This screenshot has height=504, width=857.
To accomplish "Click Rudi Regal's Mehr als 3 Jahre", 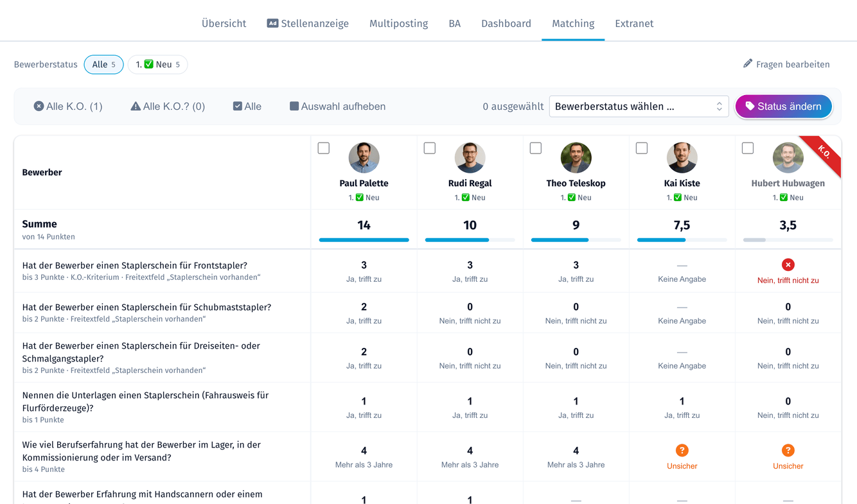I will pos(470,465).
